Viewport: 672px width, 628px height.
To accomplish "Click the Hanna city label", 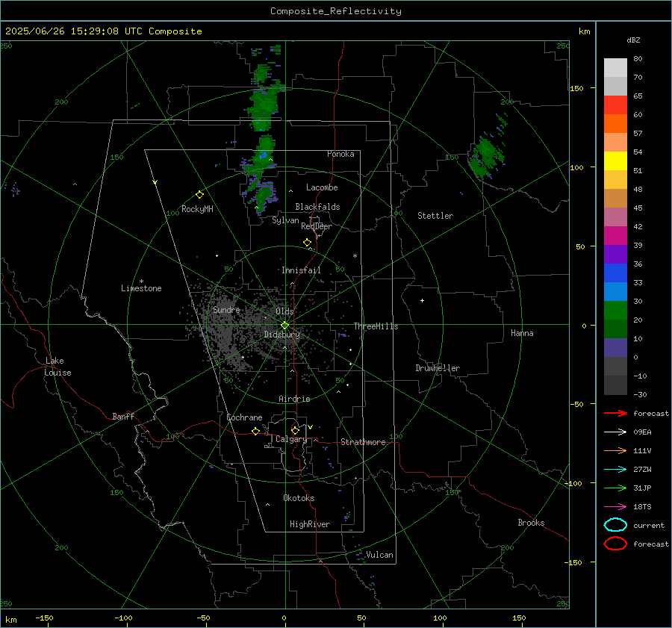I will 522,333.
